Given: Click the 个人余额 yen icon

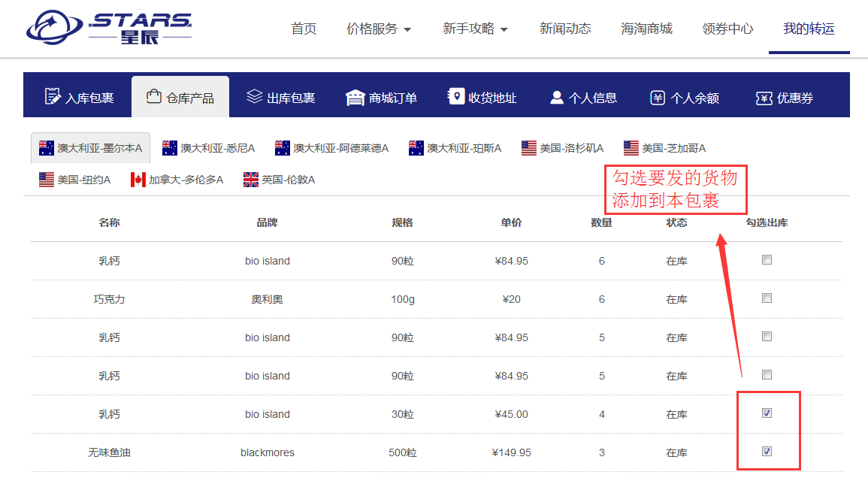Looking at the screenshot, I should [657, 98].
